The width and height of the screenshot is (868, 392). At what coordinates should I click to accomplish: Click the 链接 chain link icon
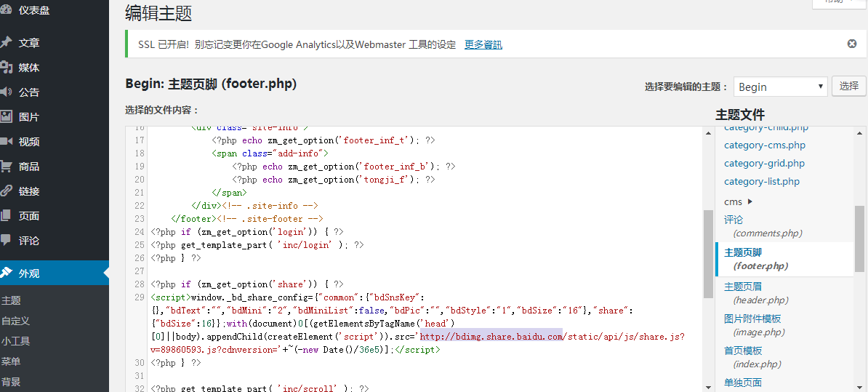pyautogui.click(x=7, y=191)
